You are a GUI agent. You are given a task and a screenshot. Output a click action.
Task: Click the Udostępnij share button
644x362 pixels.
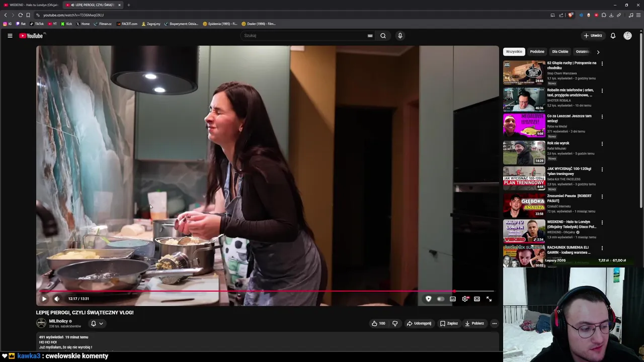(x=419, y=323)
